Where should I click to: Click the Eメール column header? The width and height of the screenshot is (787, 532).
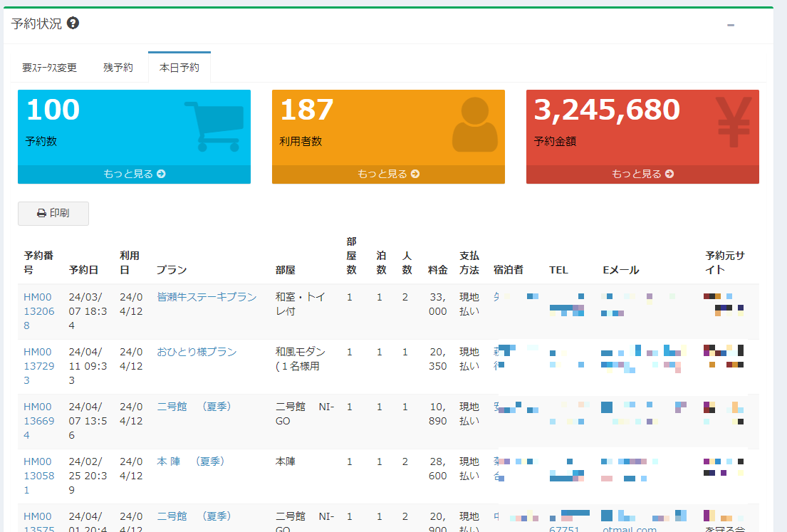pos(621,269)
